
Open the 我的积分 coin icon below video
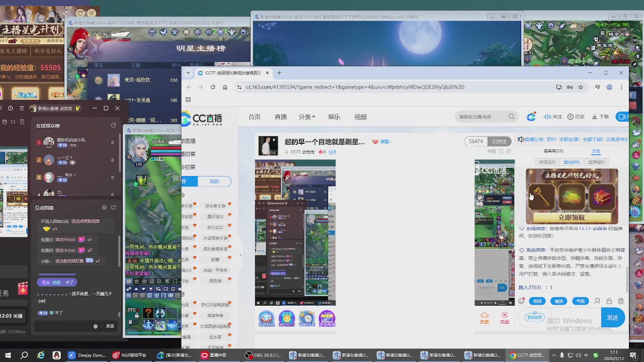[x=287, y=318]
